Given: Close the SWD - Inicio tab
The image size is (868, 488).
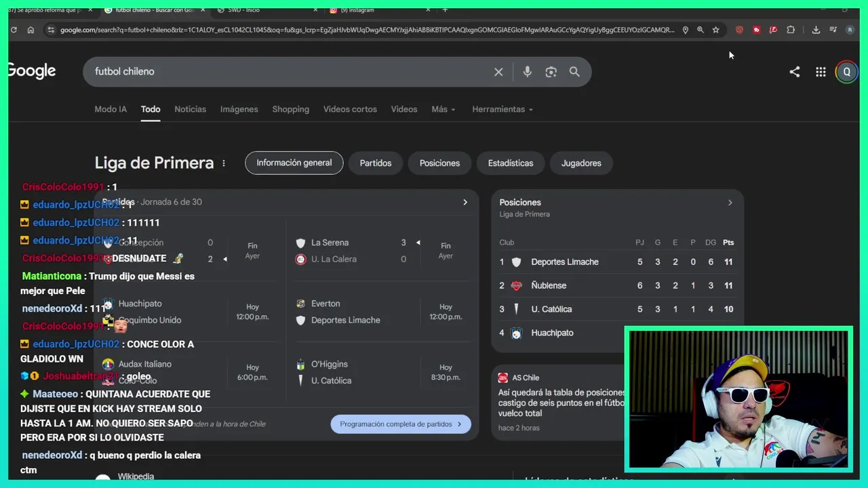Looking at the screenshot, I should (315, 10).
